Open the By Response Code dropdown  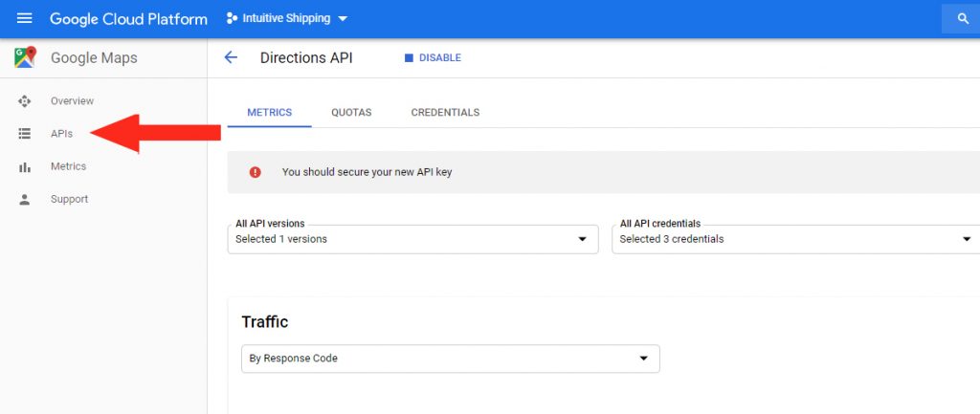coord(450,359)
